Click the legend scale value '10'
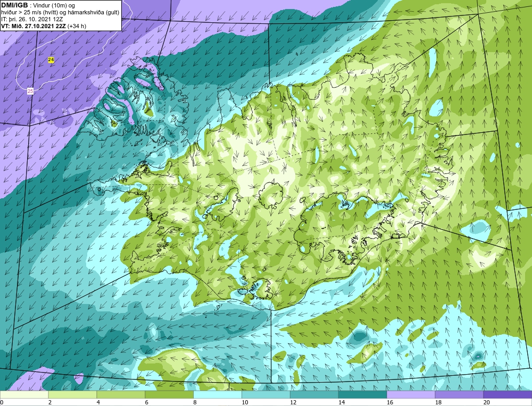Image resolution: width=532 pixels, height=406 pixels. tap(245, 402)
